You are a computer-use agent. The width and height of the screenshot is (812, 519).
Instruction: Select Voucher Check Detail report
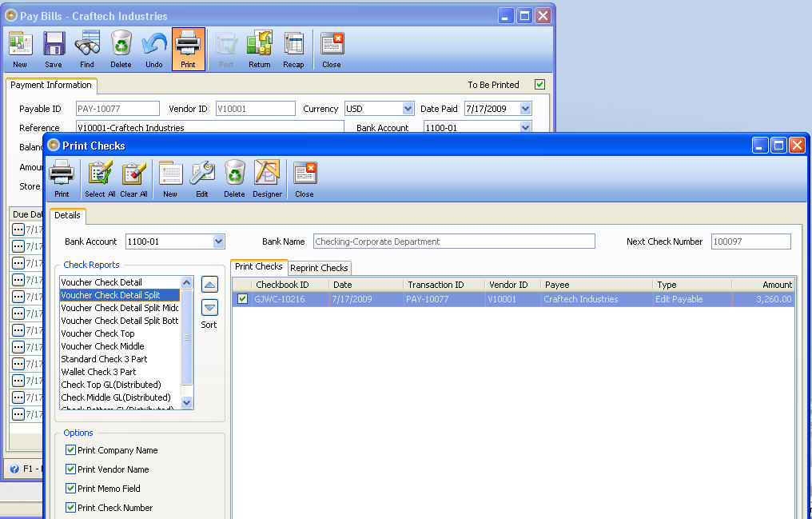(x=120, y=282)
